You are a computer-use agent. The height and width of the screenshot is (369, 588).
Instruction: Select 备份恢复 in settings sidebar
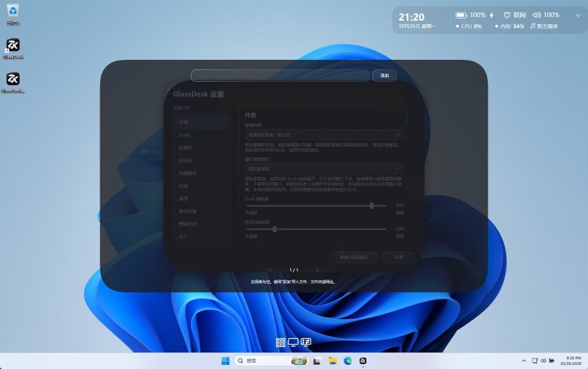pyautogui.click(x=202, y=212)
